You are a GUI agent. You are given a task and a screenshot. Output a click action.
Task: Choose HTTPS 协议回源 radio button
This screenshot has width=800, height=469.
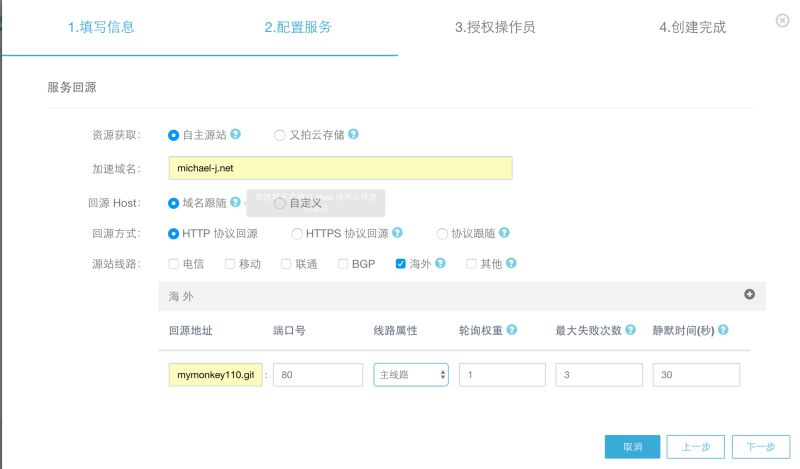[297, 233]
